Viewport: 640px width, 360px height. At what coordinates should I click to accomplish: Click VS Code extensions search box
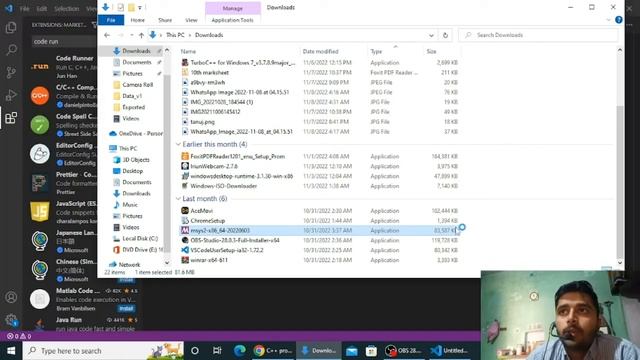64,41
